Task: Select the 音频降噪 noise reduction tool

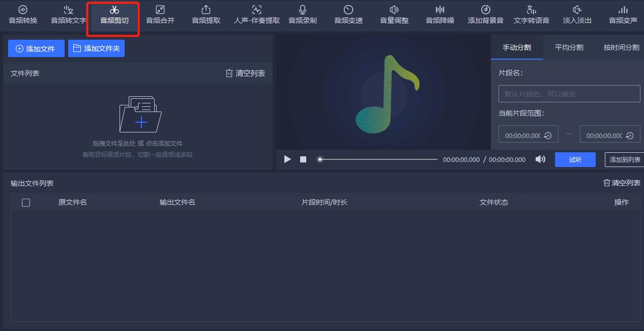Action: tap(440, 14)
